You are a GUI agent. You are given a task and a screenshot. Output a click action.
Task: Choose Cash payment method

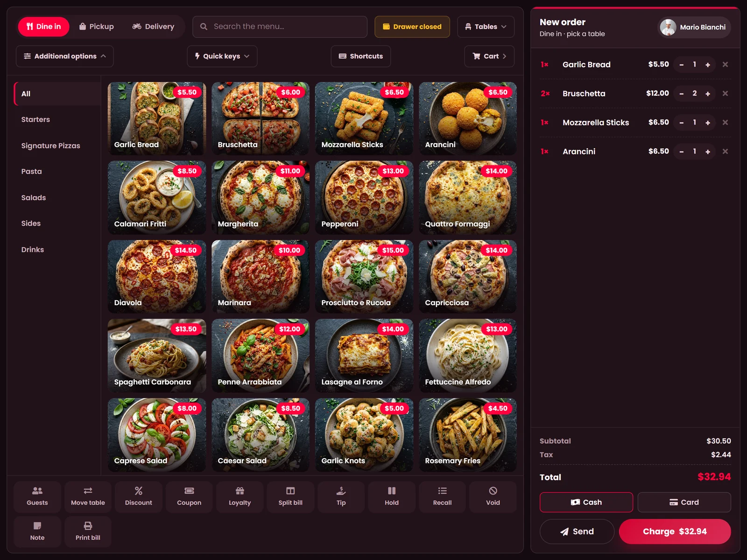point(586,502)
